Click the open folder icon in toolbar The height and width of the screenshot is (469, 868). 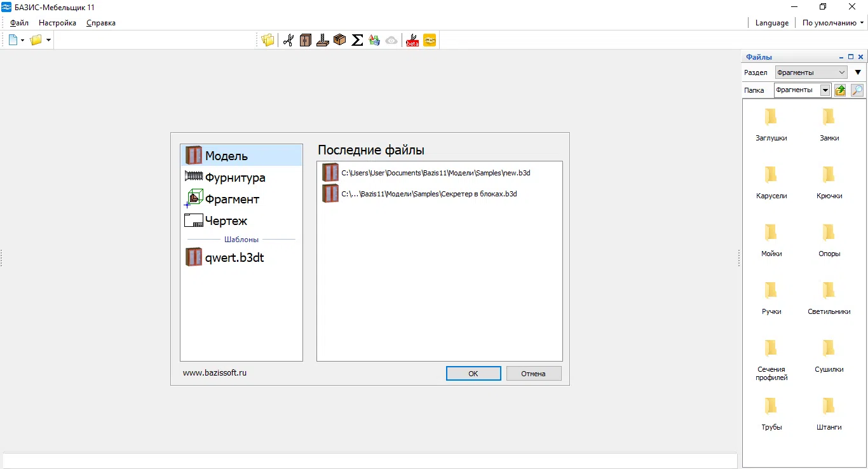[x=36, y=40]
